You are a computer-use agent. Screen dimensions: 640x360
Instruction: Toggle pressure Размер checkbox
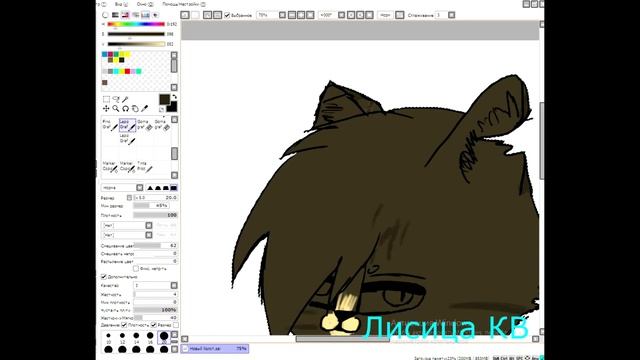tap(154, 325)
